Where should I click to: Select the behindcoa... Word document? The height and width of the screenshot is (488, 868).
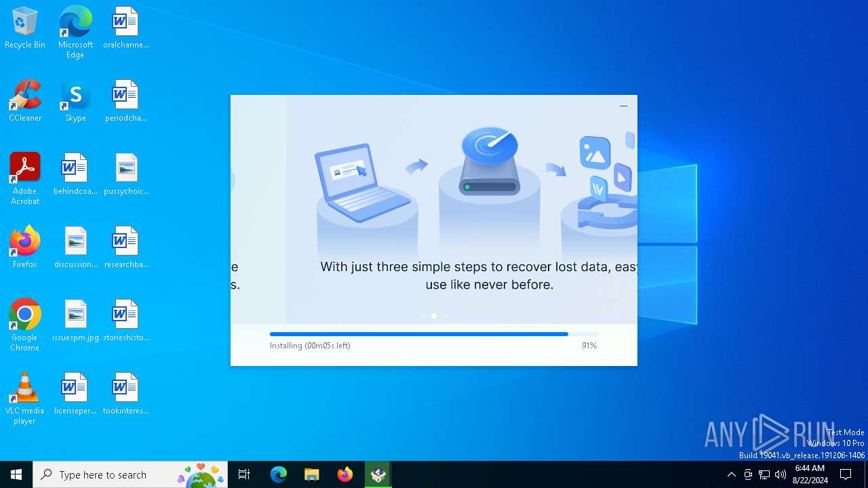[x=75, y=175]
